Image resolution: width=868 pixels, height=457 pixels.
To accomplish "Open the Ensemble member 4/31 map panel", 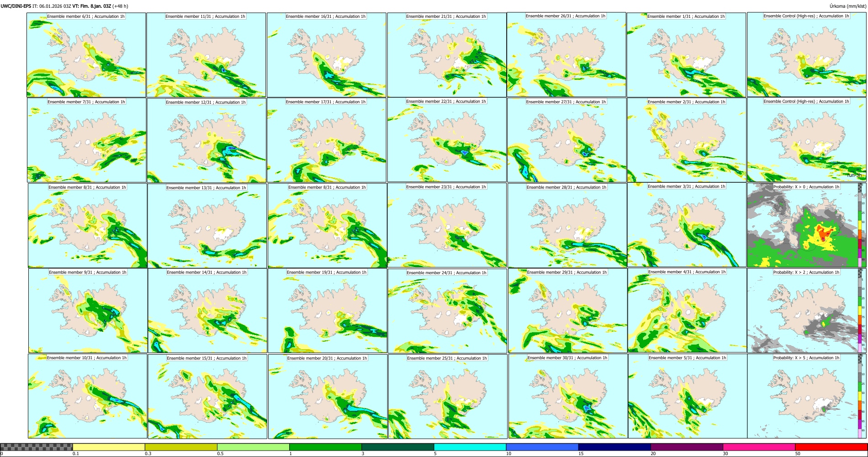I will pos(688,310).
